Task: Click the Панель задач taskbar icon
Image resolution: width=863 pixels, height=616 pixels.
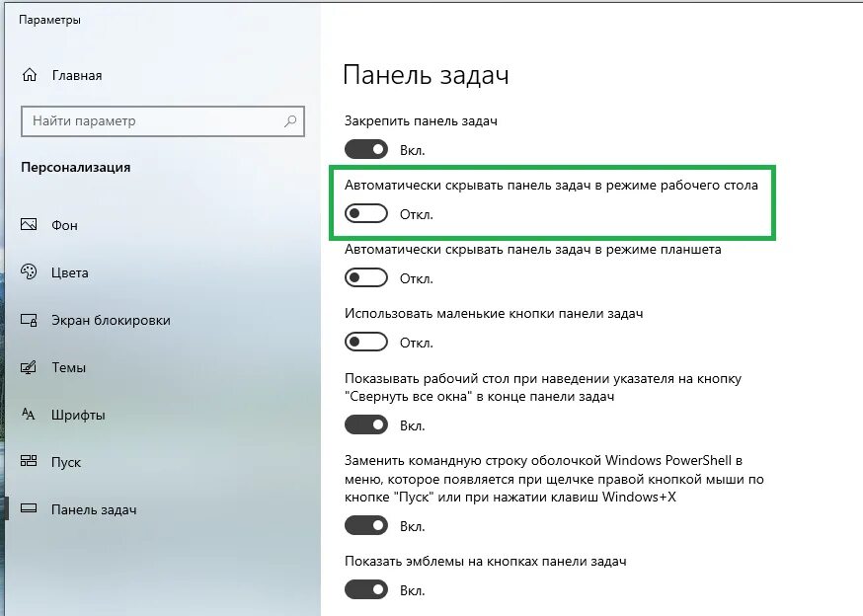Action: (x=29, y=508)
